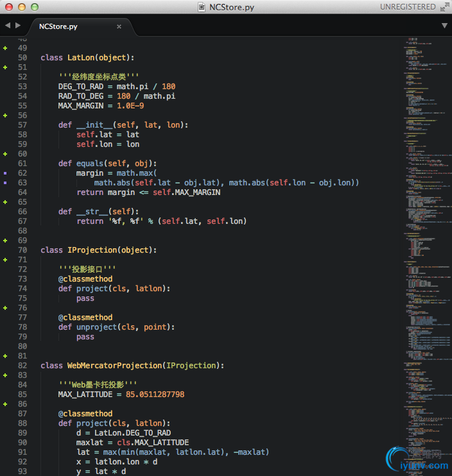This screenshot has height=476, width=452.
Task: Click 'def equals(self, obj):'
Action: pyautogui.click(x=107, y=164)
